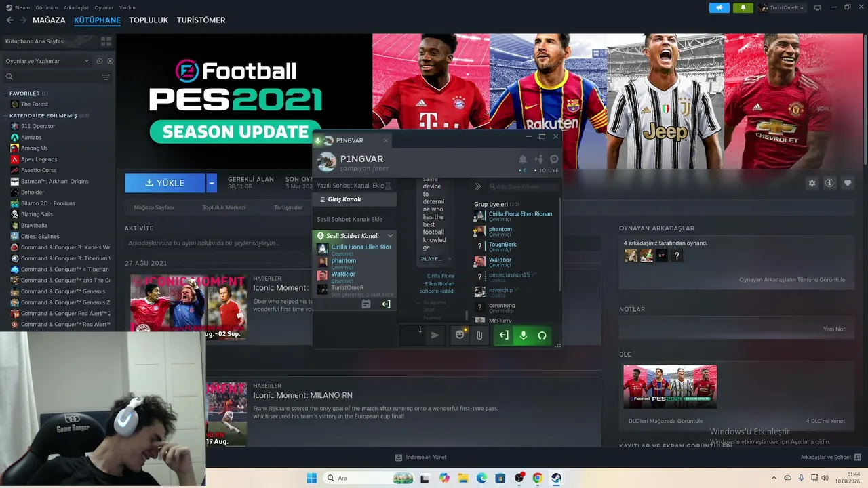Open Arkadaşlar ve Sohbet button

831,457
